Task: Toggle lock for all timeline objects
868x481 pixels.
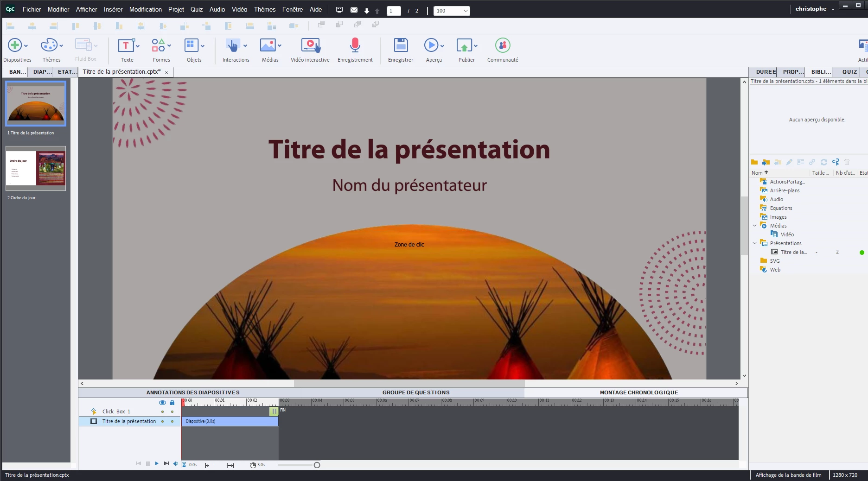Action: click(x=172, y=403)
